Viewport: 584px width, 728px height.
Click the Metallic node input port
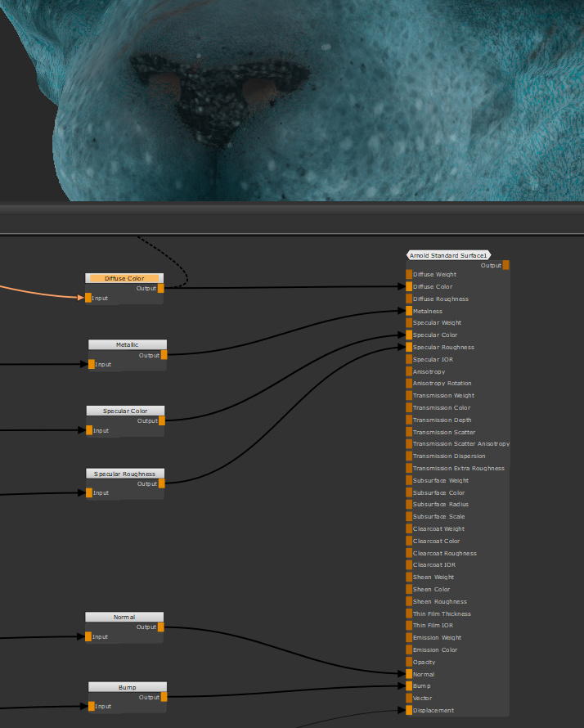click(x=92, y=364)
